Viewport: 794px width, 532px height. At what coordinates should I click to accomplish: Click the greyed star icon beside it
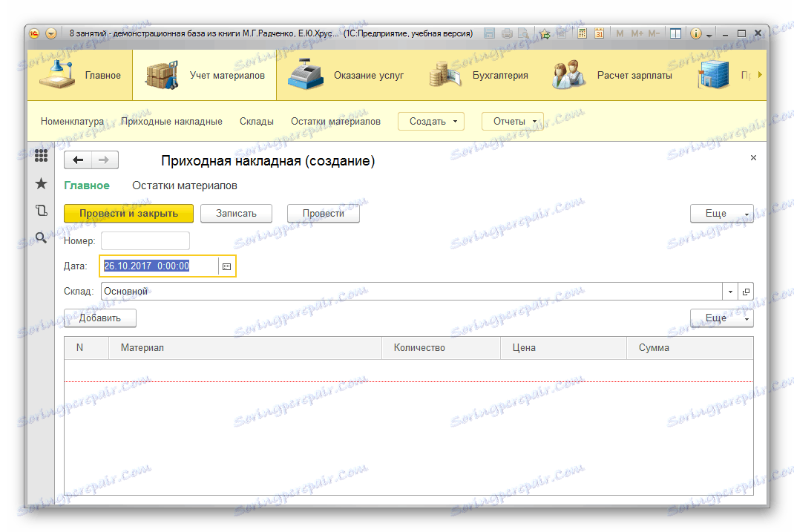(562, 33)
